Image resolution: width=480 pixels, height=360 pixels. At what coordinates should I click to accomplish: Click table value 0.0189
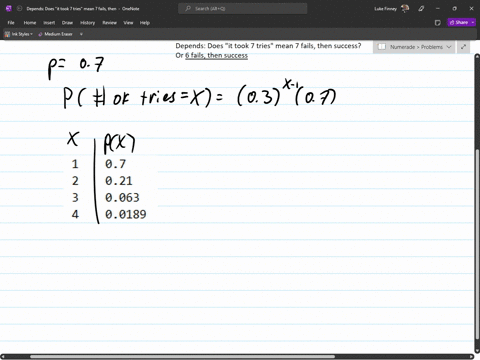tap(125, 214)
